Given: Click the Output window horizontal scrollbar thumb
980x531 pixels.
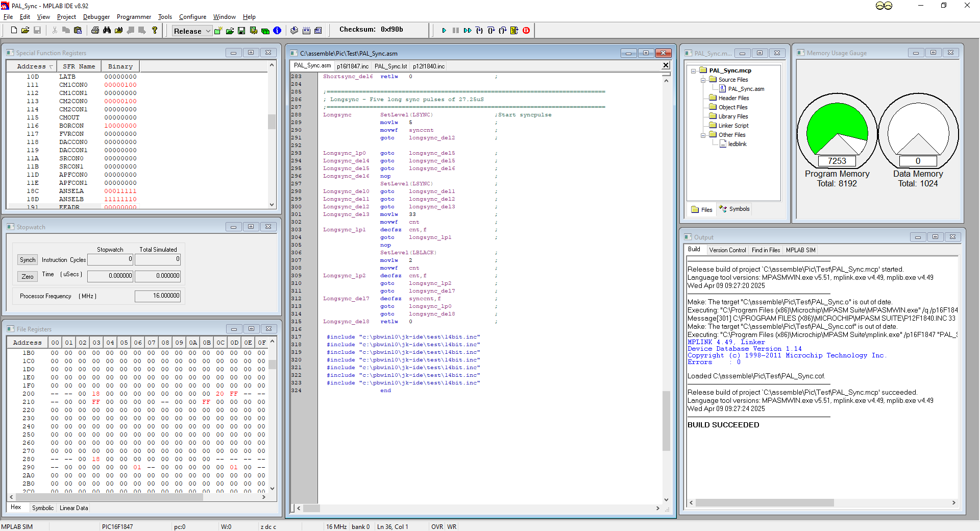Looking at the screenshot, I should point(765,503).
